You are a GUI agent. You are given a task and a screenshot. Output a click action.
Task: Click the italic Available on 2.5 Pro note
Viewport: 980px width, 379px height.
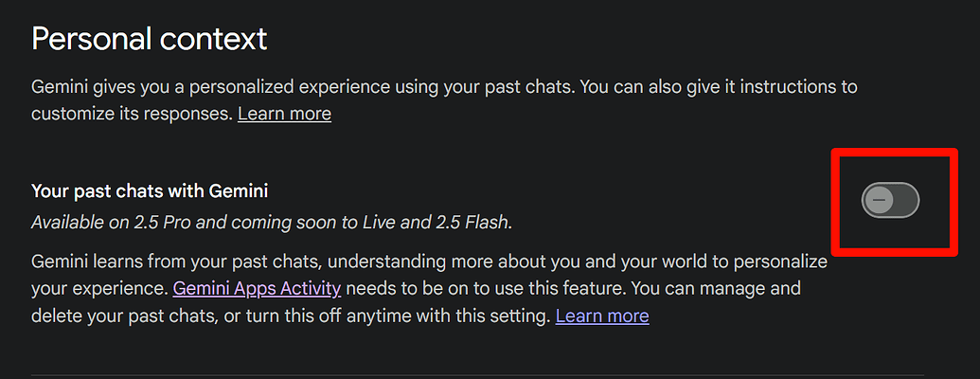(272, 222)
